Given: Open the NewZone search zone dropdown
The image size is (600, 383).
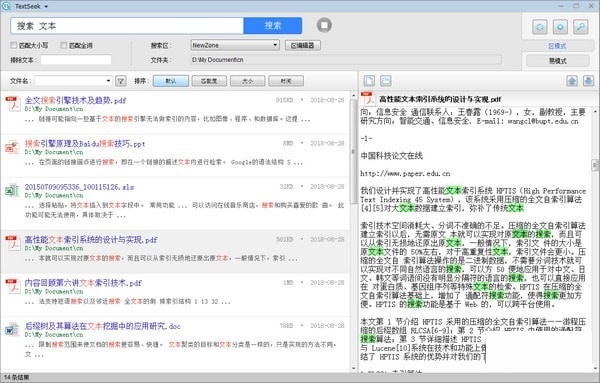Looking at the screenshot, I should click(235, 45).
